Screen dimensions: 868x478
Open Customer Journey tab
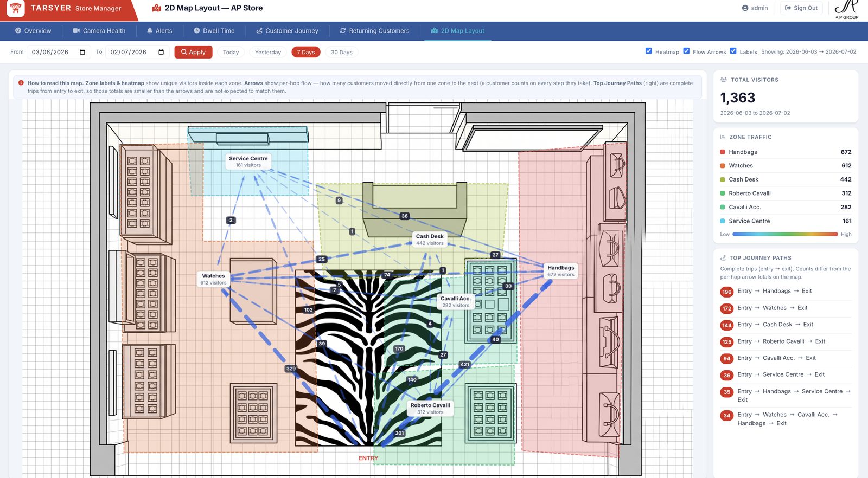tap(288, 31)
